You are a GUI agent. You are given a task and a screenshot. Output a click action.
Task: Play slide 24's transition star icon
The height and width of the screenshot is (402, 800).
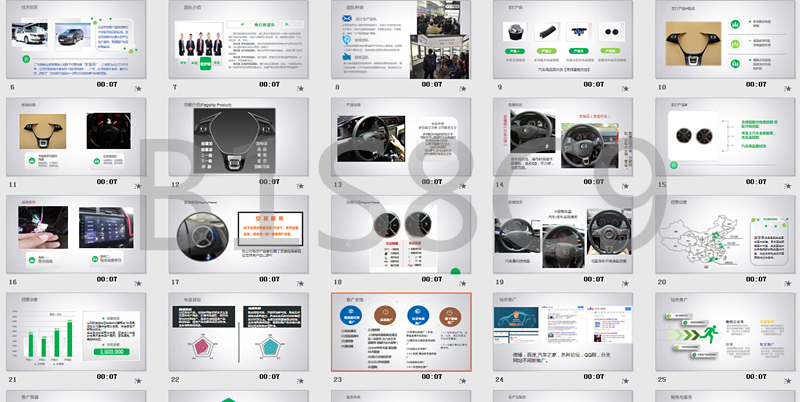[x=625, y=381]
